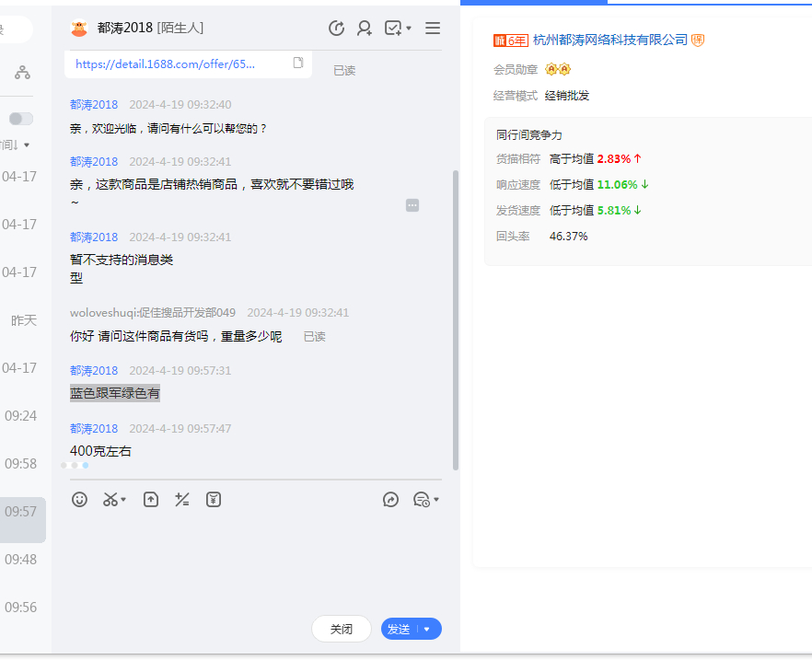
Task: Open the calculator icon in chat toolbar
Action: [x=182, y=500]
